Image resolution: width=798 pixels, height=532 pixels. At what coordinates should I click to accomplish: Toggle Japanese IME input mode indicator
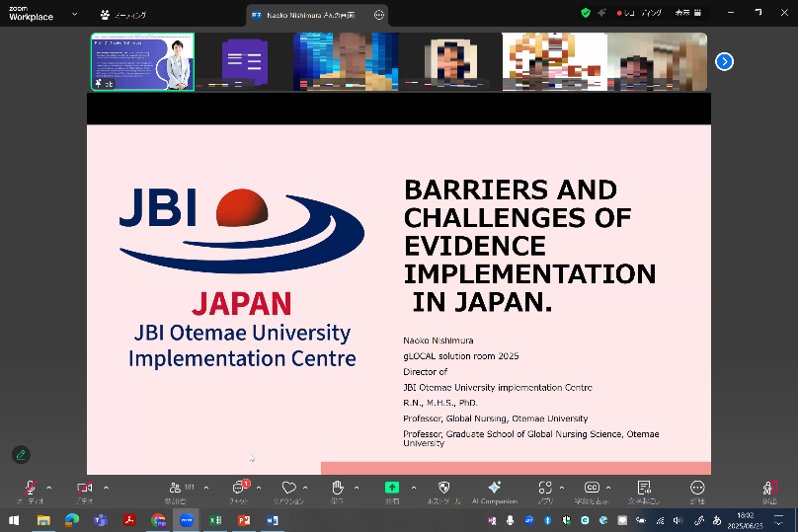tap(717, 520)
